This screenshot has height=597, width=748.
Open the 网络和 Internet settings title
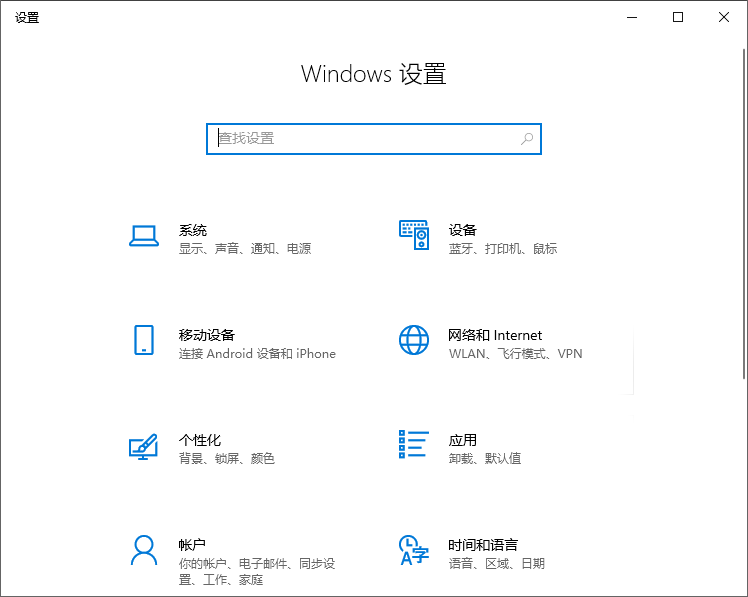click(495, 335)
